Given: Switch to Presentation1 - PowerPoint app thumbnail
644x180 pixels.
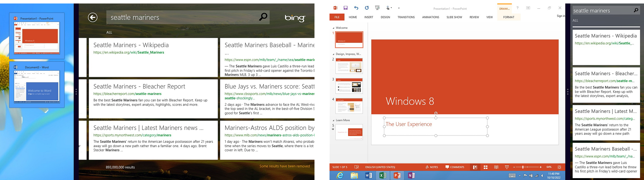Looking at the screenshot, I should click(37, 36).
